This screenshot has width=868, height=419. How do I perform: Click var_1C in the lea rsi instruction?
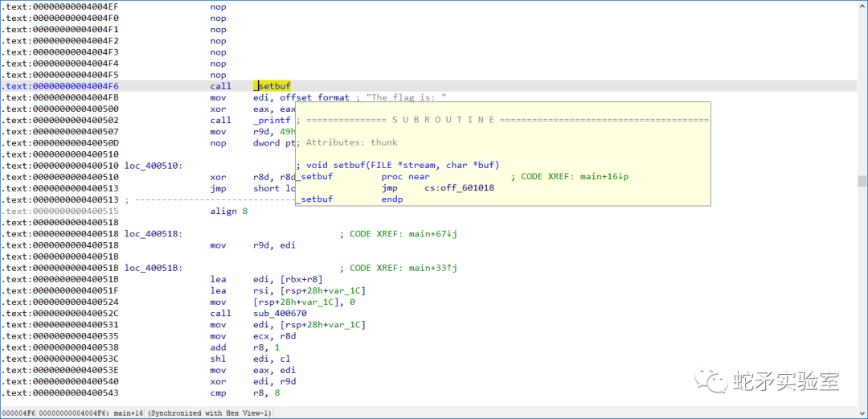pos(346,291)
